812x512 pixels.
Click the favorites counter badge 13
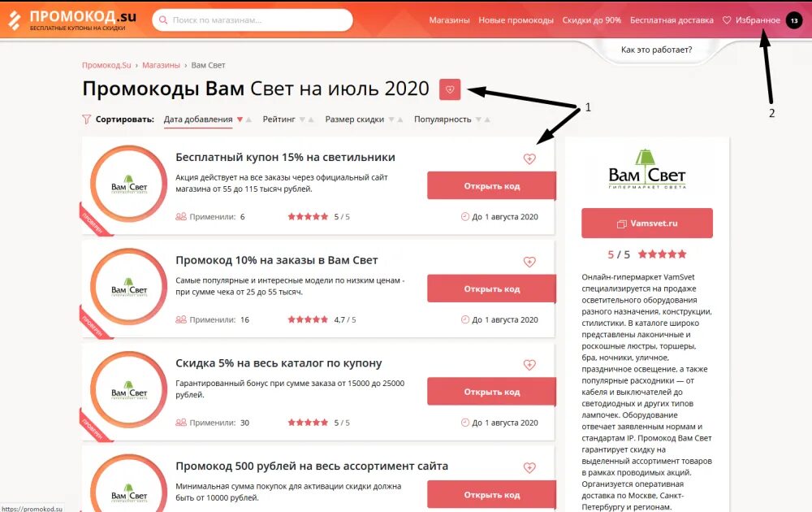(x=794, y=20)
